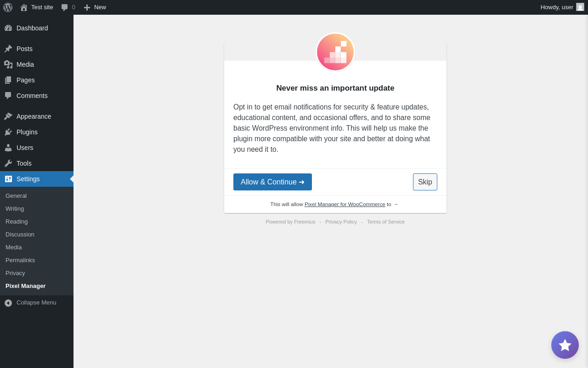Go to the Posts menu
Viewport: 588px width, 368px height.
pos(37,49)
